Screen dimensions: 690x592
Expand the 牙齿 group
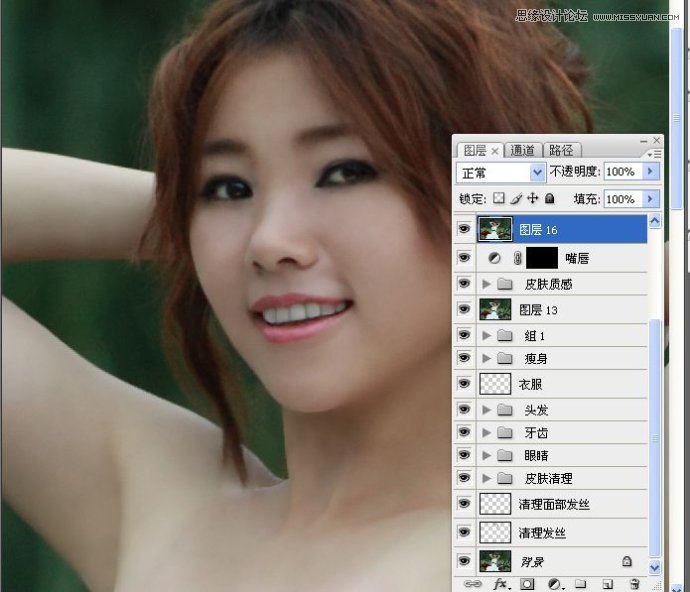click(x=486, y=433)
